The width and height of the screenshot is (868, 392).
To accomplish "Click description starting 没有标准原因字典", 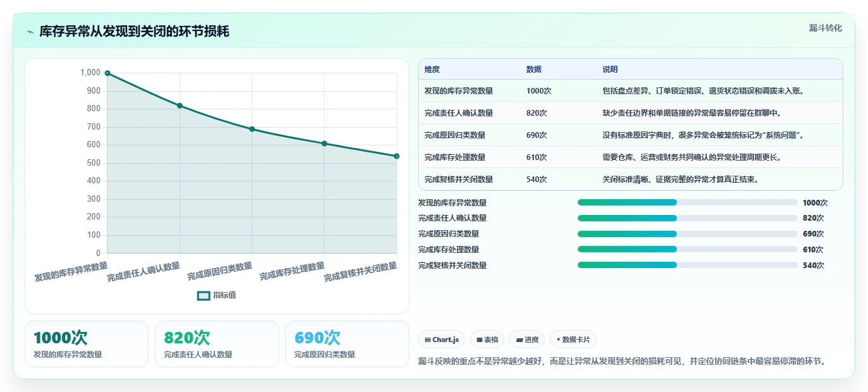I will pyautogui.click(x=704, y=135).
